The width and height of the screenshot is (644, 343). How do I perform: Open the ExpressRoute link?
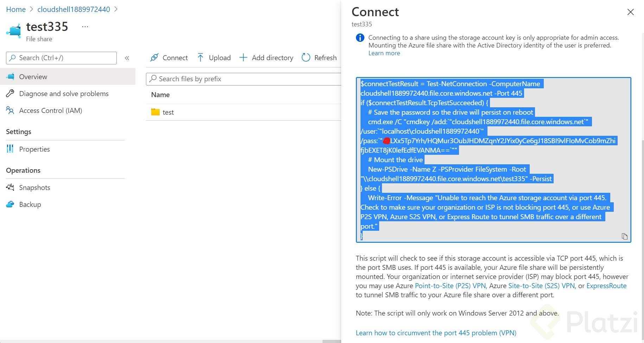pyautogui.click(x=606, y=286)
